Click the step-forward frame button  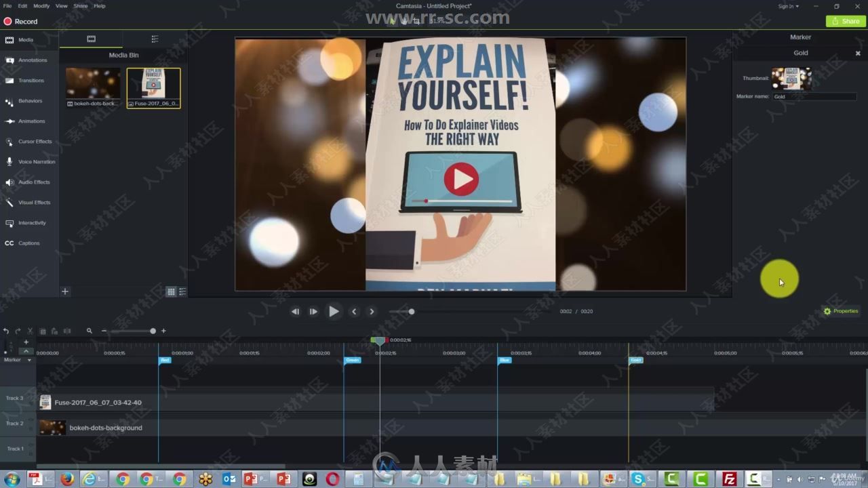point(313,312)
